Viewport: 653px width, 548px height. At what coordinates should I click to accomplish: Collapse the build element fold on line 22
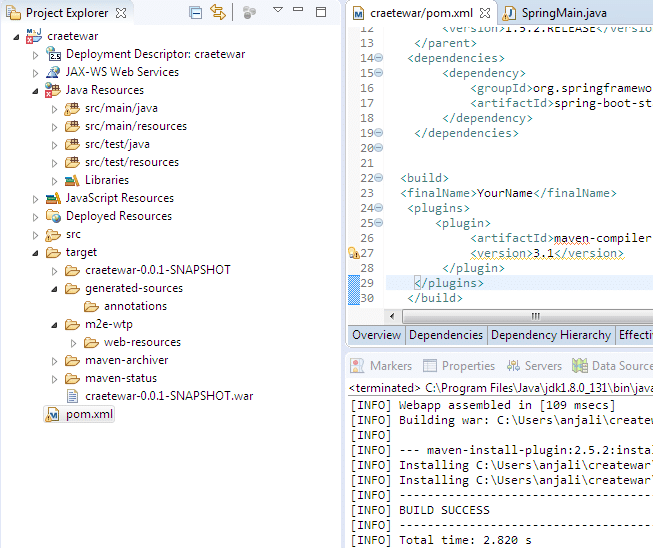(x=379, y=178)
